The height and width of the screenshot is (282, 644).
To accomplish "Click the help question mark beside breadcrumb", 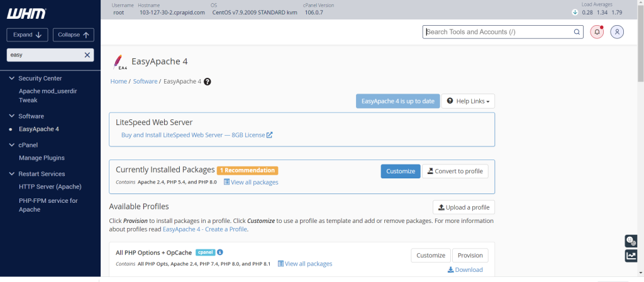I will tap(208, 82).
